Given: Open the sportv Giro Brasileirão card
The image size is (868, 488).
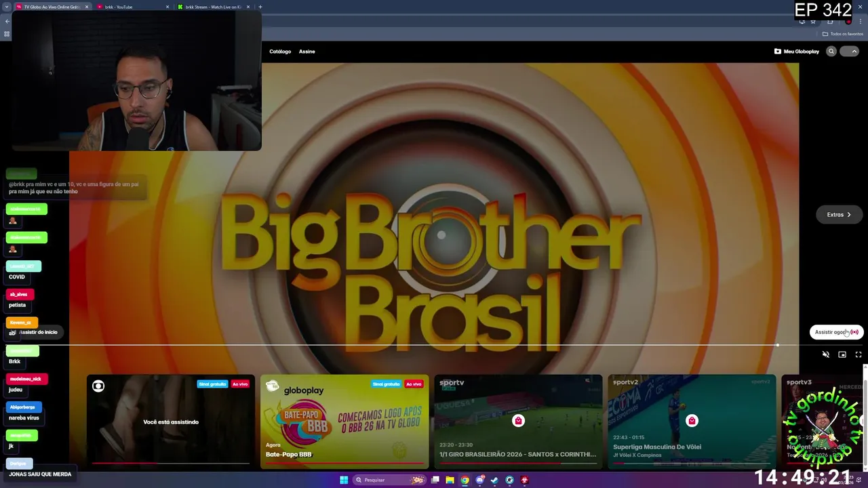Looking at the screenshot, I should [518, 422].
